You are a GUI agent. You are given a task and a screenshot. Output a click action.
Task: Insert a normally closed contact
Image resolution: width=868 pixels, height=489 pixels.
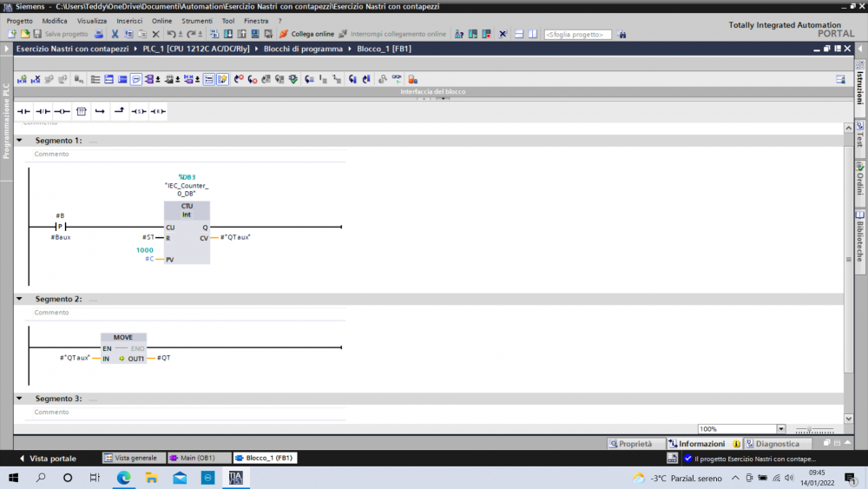[43, 111]
